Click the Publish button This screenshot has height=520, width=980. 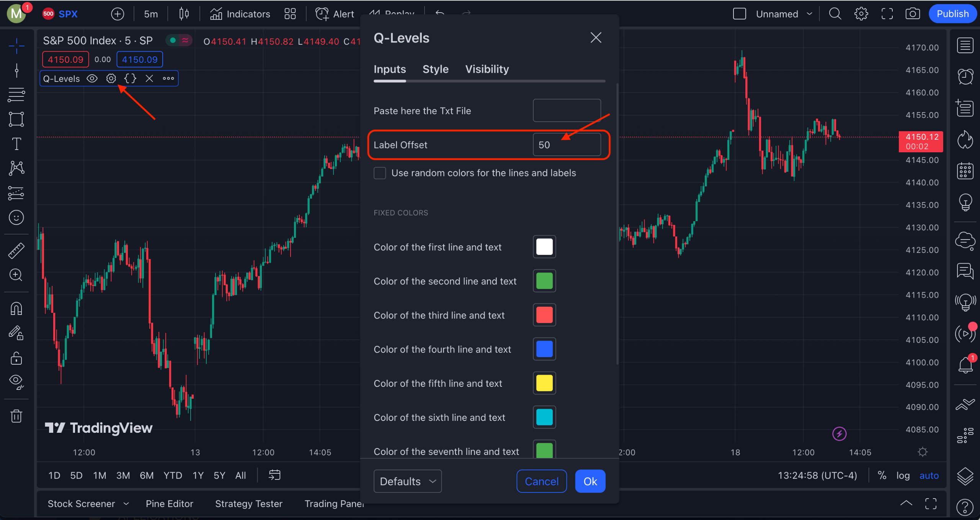(953, 13)
